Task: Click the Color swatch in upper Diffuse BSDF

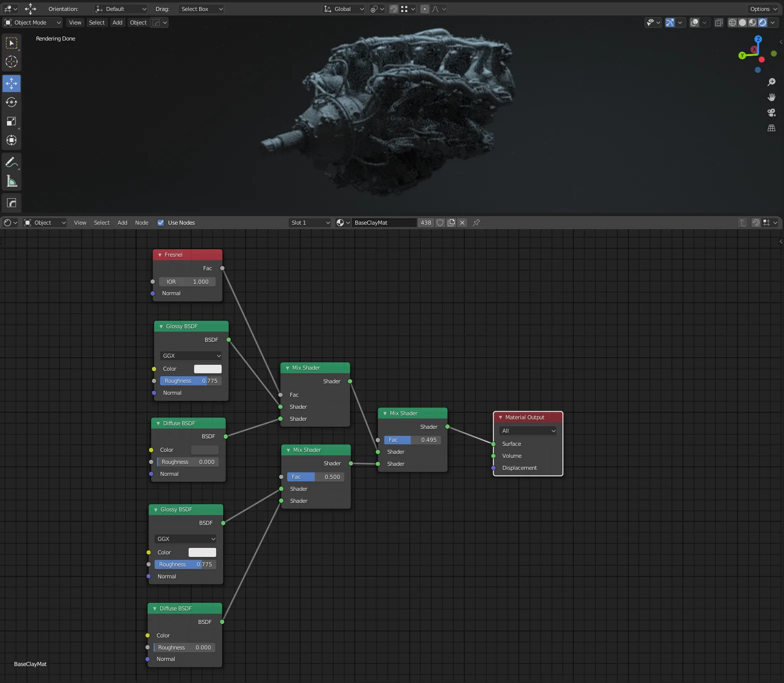Action: coord(205,450)
